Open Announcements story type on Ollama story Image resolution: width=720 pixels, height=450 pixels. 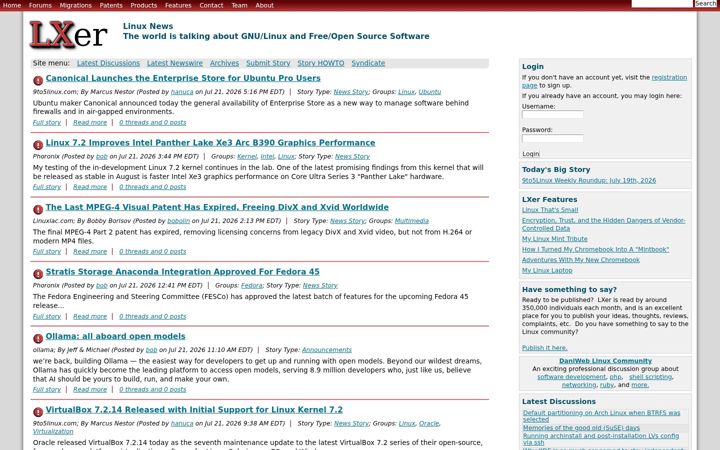tap(326, 350)
